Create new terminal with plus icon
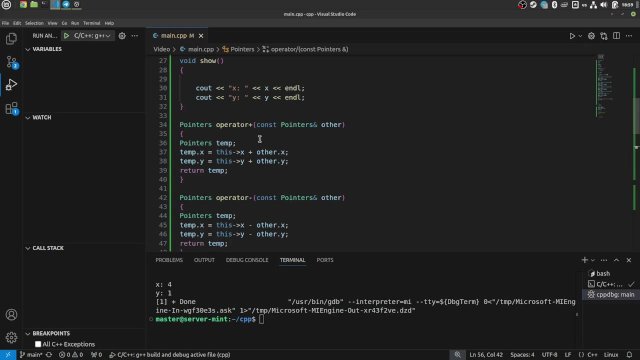This screenshot has width=640, height=360. 584,260
